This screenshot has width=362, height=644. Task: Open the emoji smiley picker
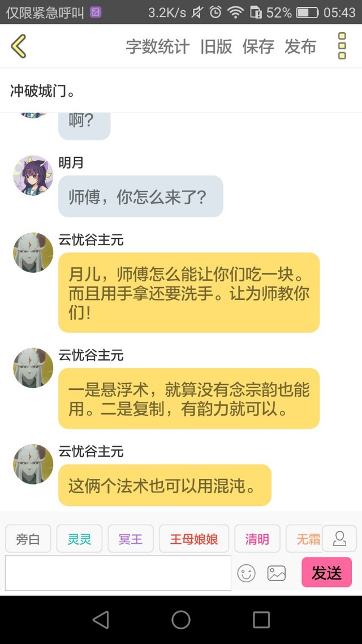click(x=246, y=573)
